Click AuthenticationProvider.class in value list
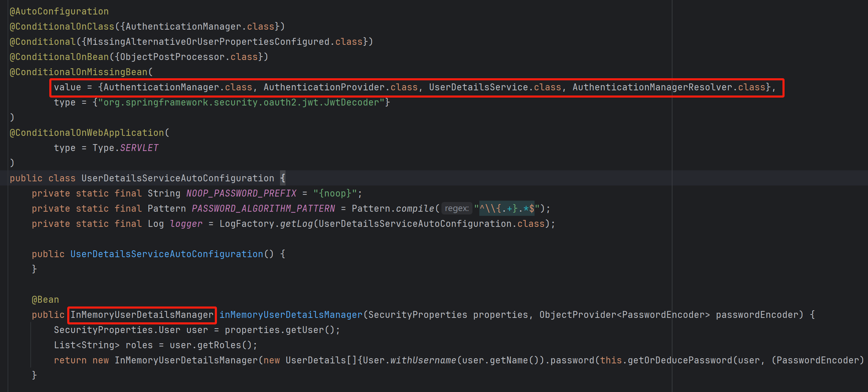 tap(340, 87)
